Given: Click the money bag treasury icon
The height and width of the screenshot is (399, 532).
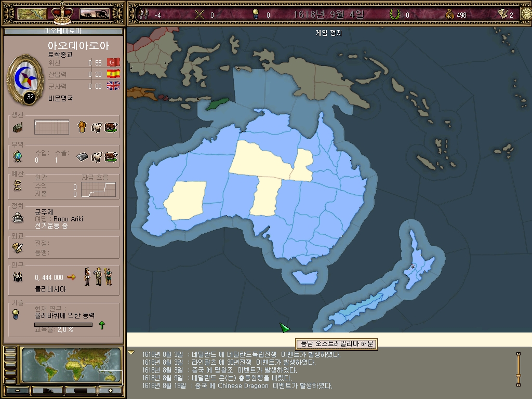Looking at the screenshot, I should click(449, 14).
